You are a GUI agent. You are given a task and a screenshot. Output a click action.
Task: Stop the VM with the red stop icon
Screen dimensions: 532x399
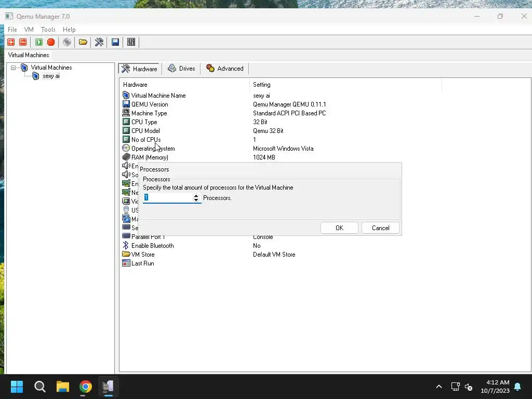(51, 42)
